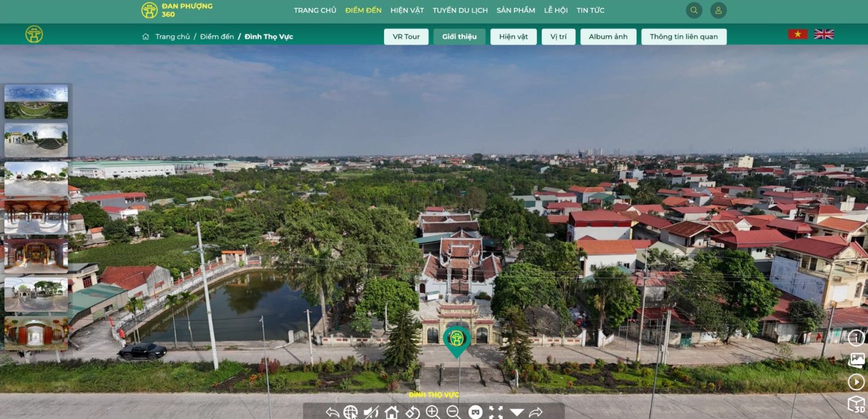Open the Tuyến Du Lịch menu
The width and height of the screenshot is (868, 419).
click(460, 10)
